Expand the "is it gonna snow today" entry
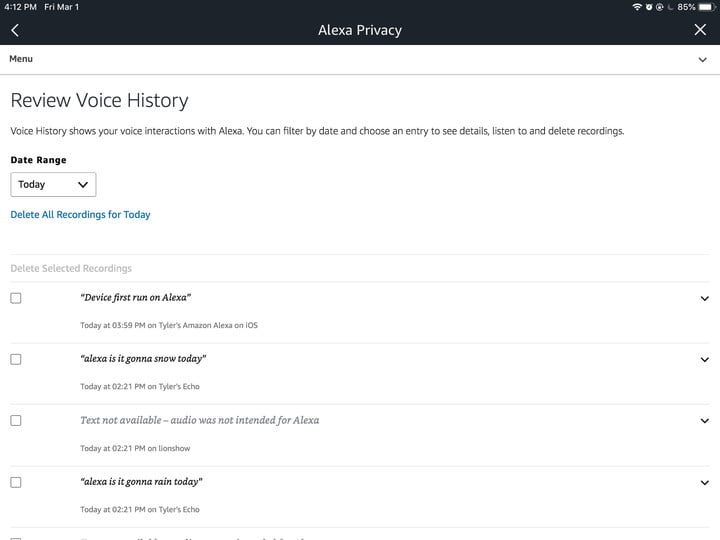The width and height of the screenshot is (720, 540). 704,360
